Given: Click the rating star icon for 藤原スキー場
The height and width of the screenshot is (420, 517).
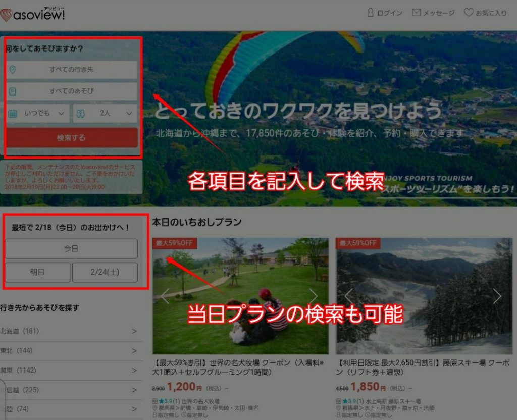Looking at the screenshot, I should point(345,401).
